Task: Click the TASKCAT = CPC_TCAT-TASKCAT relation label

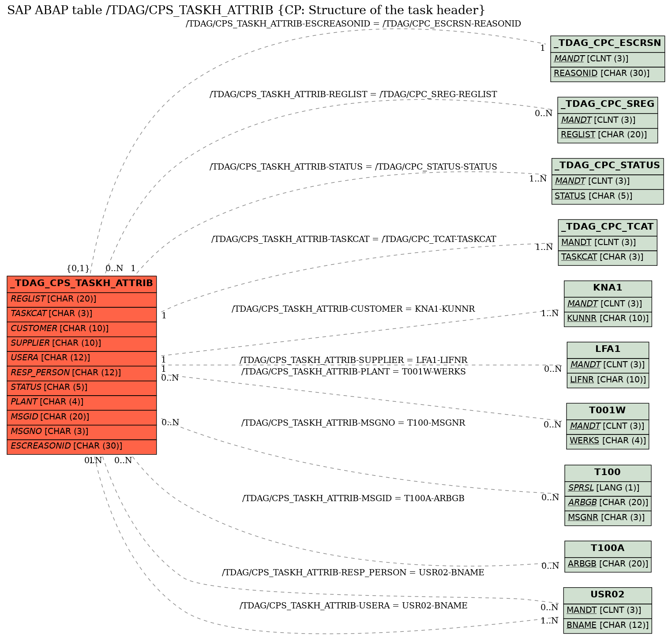Action: [x=353, y=239]
